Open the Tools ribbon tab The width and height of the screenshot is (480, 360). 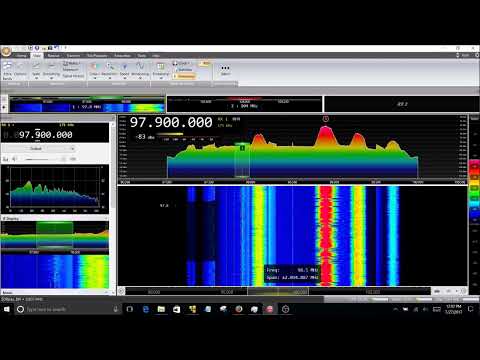pos(142,56)
